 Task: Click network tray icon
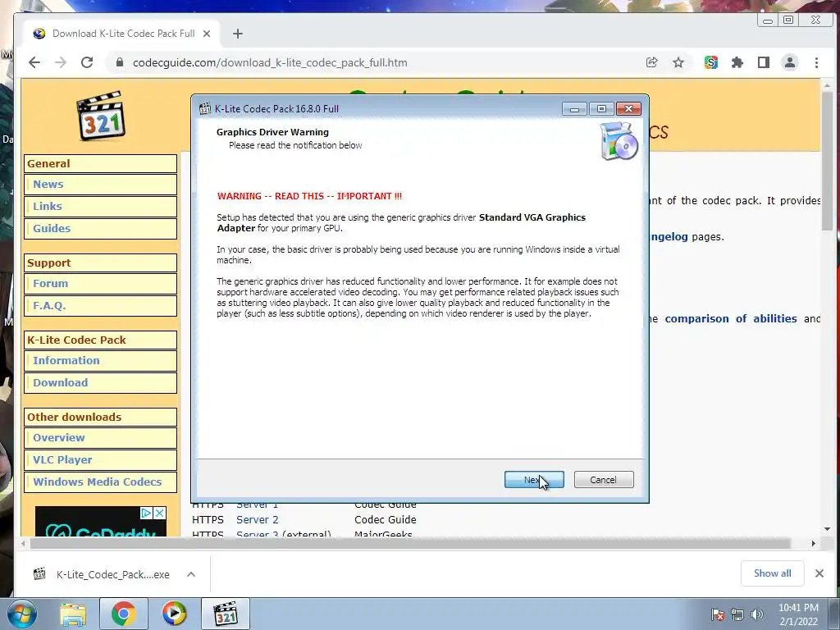click(737, 614)
